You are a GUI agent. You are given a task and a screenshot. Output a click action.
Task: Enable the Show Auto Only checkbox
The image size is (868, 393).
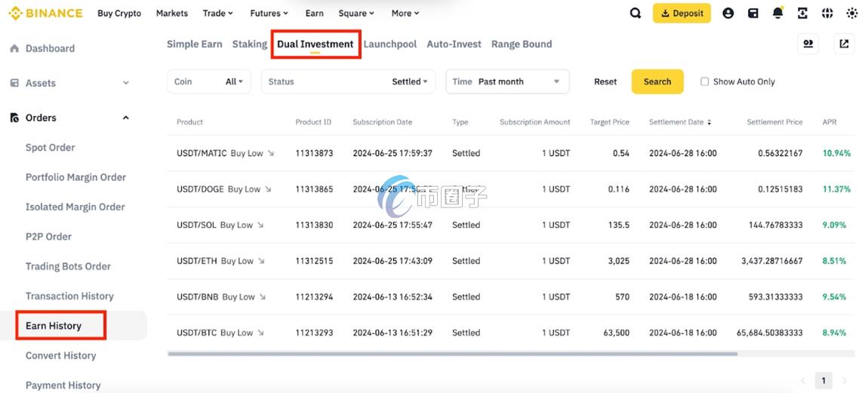click(x=705, y=81)
